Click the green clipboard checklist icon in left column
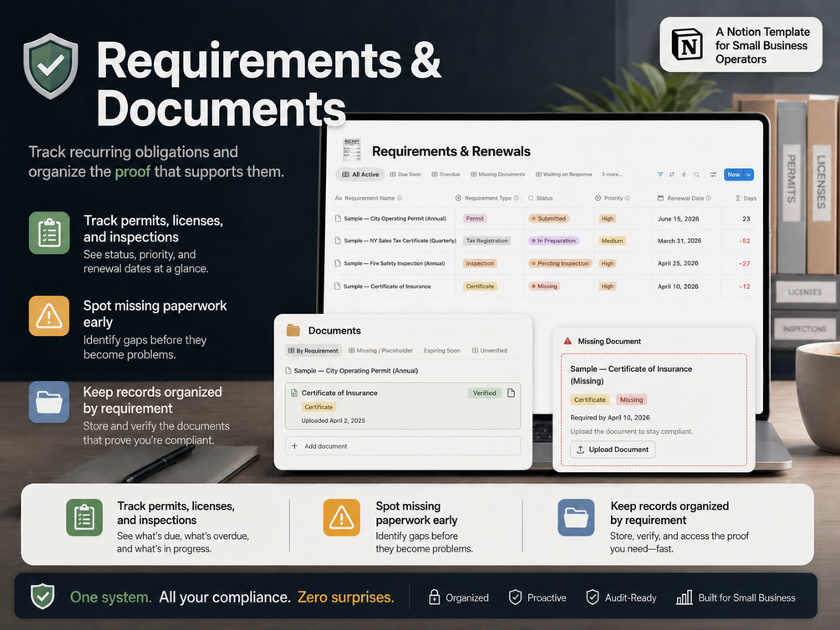840x630 pixels. [x=49, y=233]
